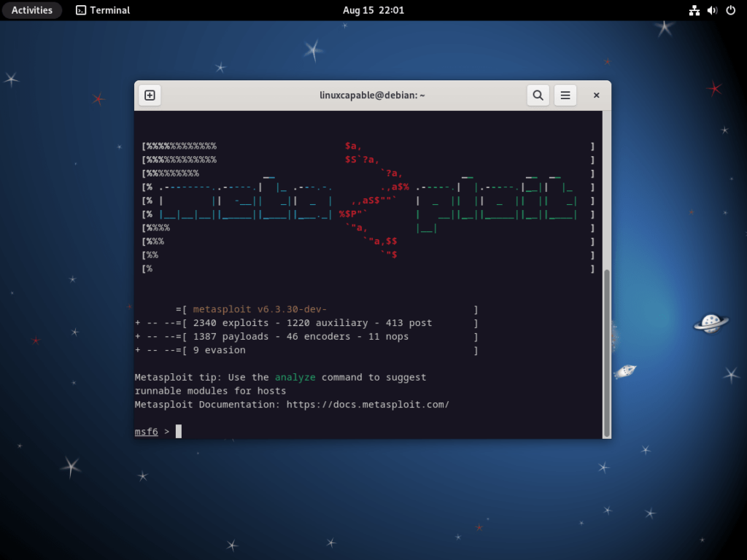This screenshot has width=747, height=560.
Task: Click the 'Metasploit Documentation:' label
Action: point(207,404)
